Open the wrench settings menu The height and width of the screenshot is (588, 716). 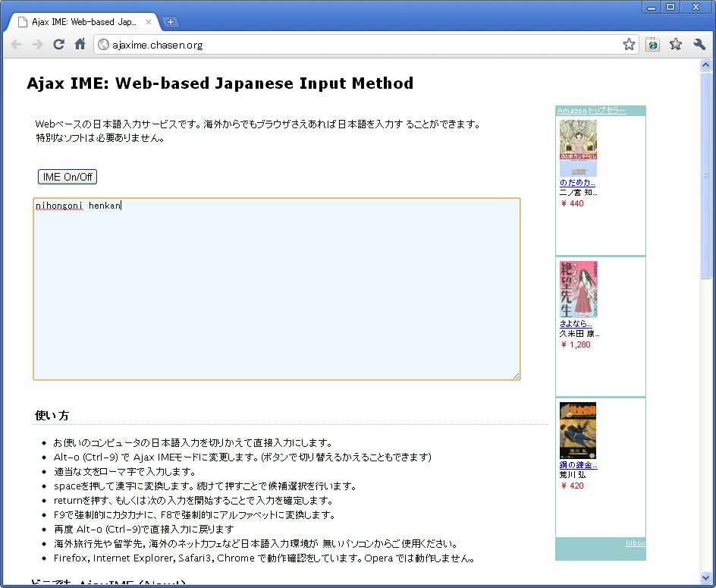click(x=699, y=45)
